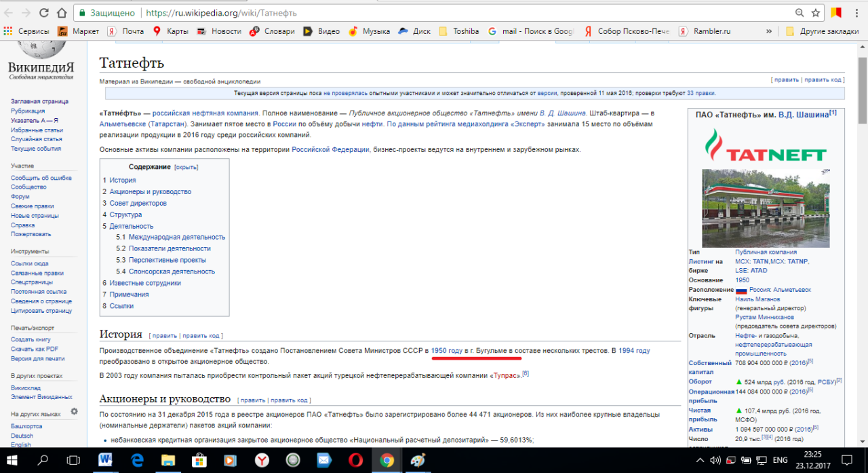Click the ENG input language indicator
Viewport: 868px width, 473px height.
[x=780, y=460]
